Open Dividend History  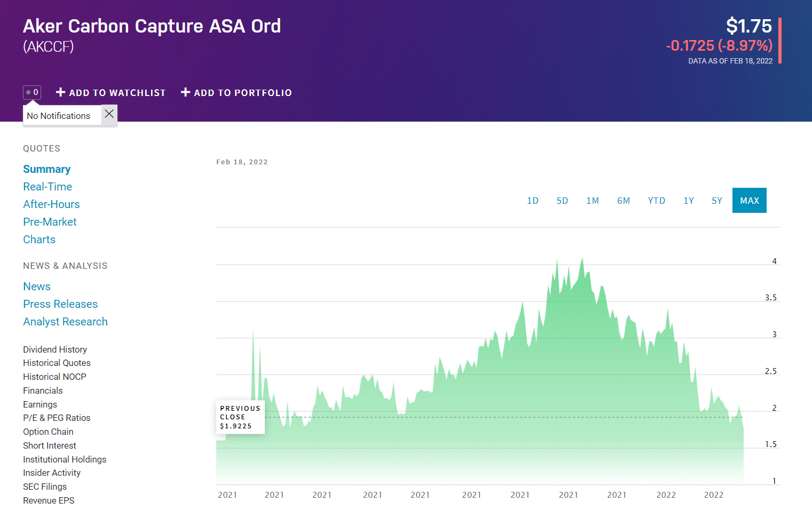55,349
